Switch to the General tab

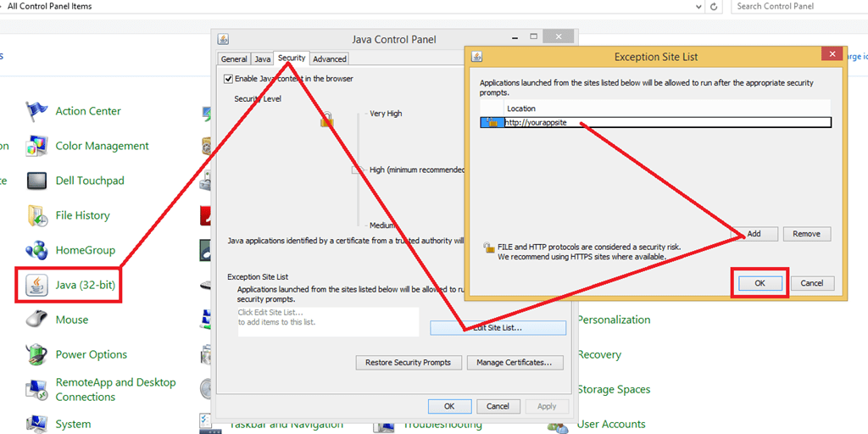point(234,59)
